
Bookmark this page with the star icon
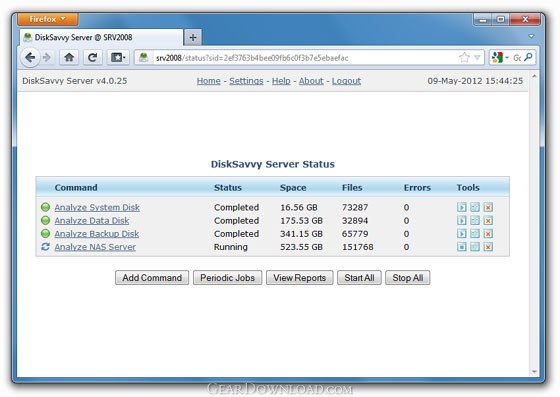[x=464, y=57]
